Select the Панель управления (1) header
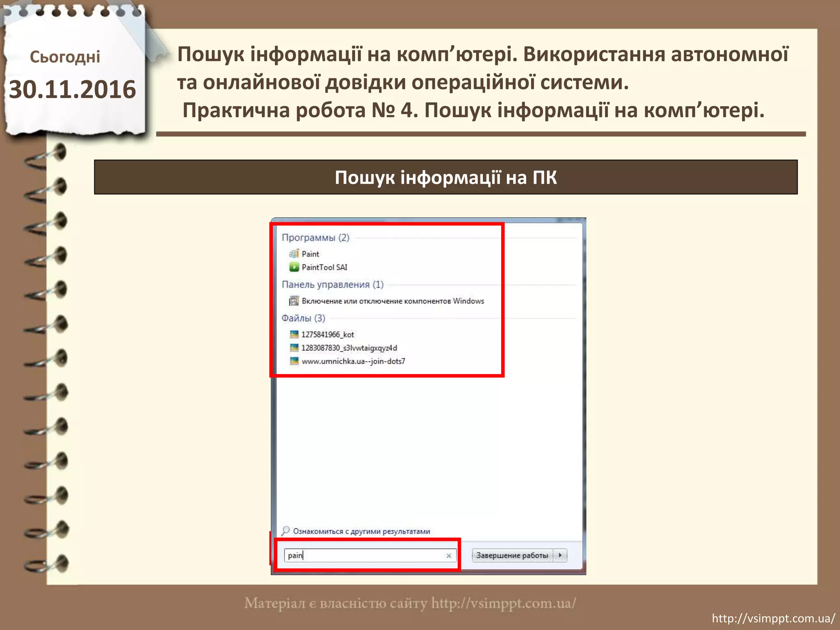840x630 pixels. (x=333, y=284)
